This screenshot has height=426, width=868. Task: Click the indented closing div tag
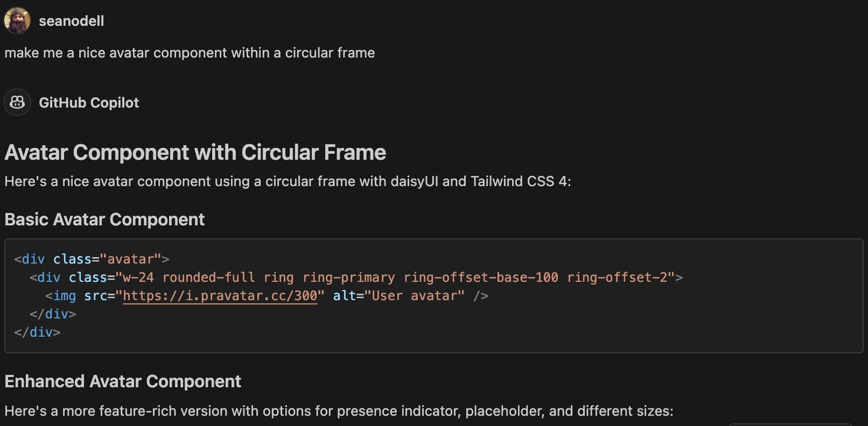pos(53,314)
